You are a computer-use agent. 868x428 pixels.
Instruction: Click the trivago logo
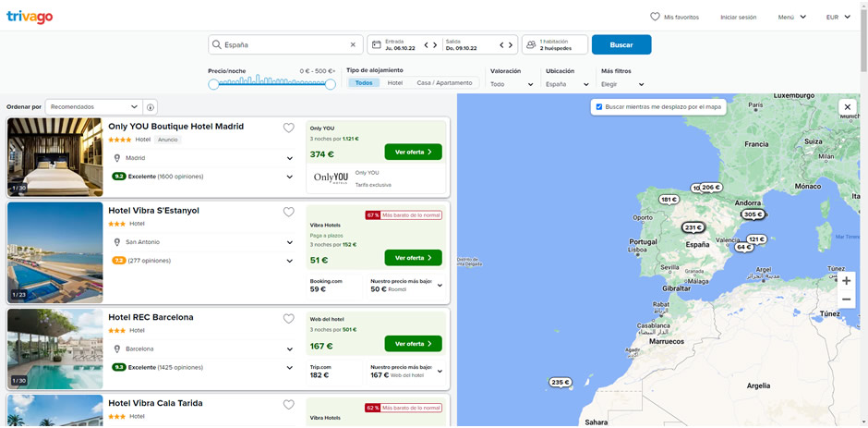coord(30,17)
